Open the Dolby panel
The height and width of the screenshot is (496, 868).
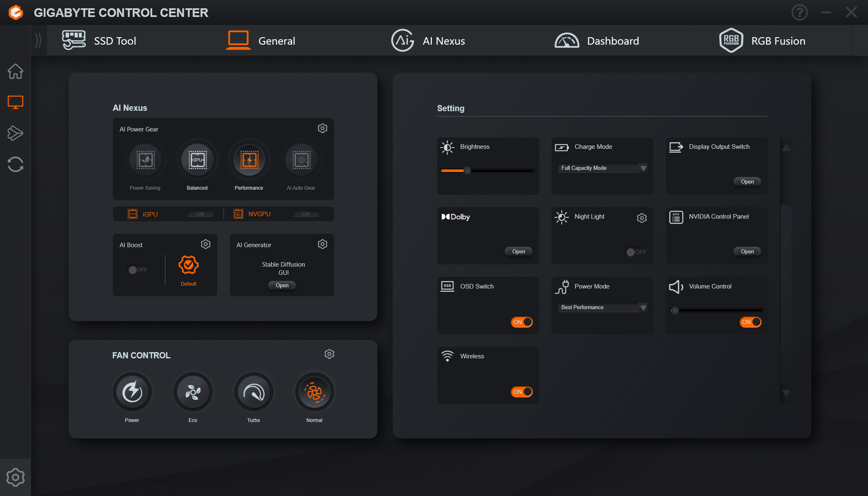(x=518, y=251)
